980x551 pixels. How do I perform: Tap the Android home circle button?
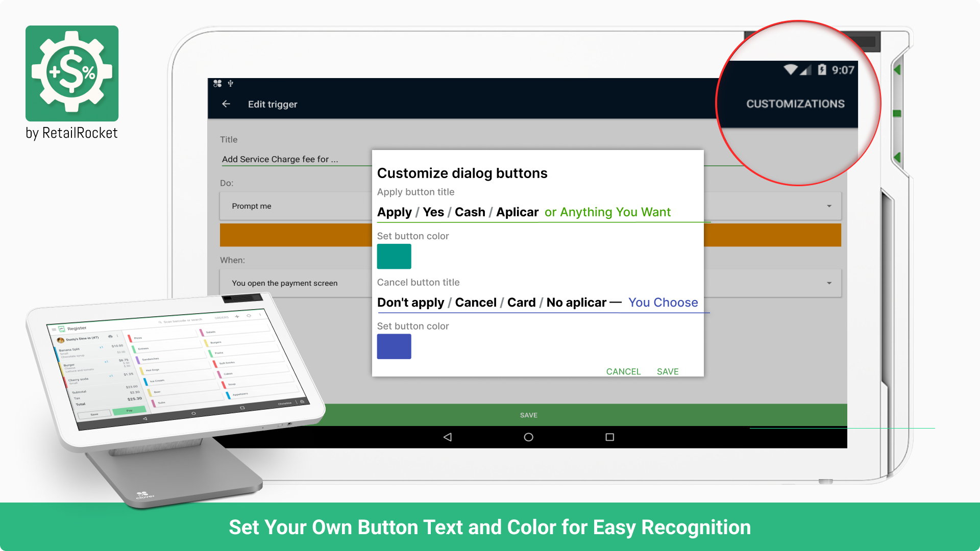[x=528, y=437]
